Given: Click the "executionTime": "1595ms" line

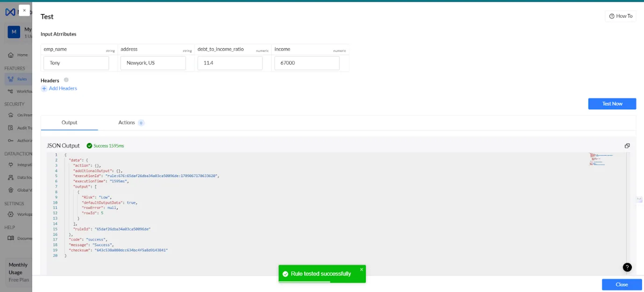Looking at the screenshot, I should tap(100, 181).
